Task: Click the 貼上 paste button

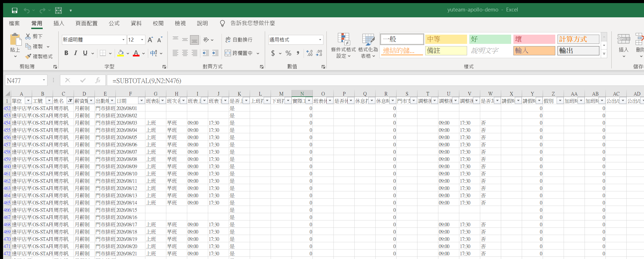Action: (15, 46)
